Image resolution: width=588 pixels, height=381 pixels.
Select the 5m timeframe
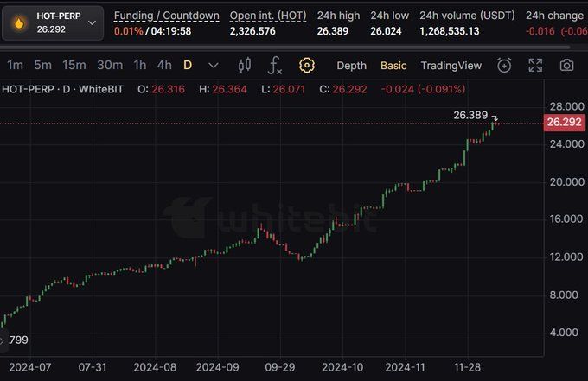[42, 65]
